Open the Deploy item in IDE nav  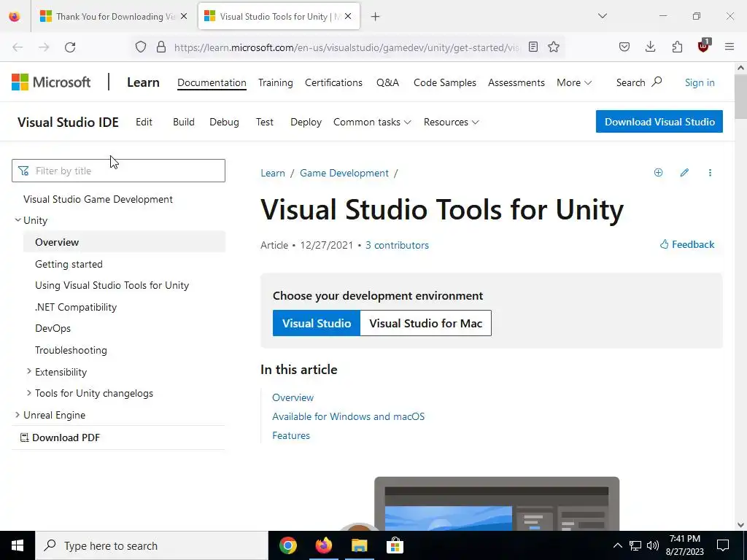click(x=306, y=122)
